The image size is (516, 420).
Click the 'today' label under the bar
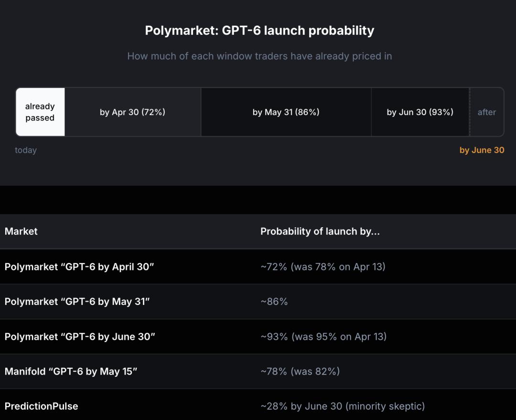tap(26, 150)
